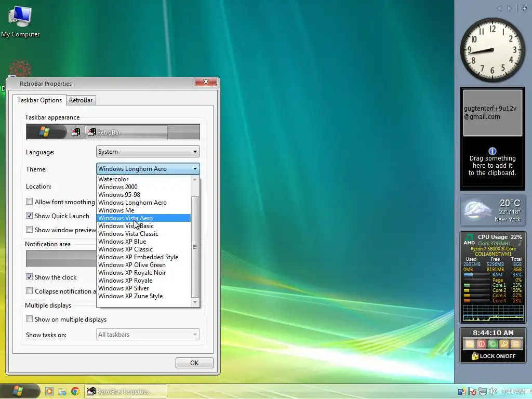Uncheck Show Quick Launch
532x399 pixels.
(30, 216)
